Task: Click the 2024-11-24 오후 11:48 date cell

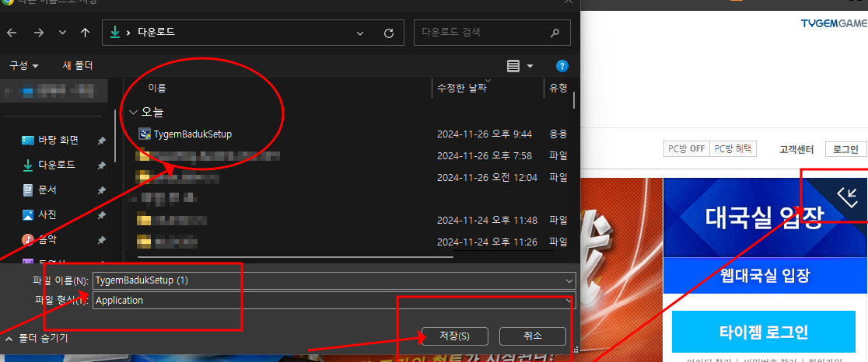Action: pos(487,220)
